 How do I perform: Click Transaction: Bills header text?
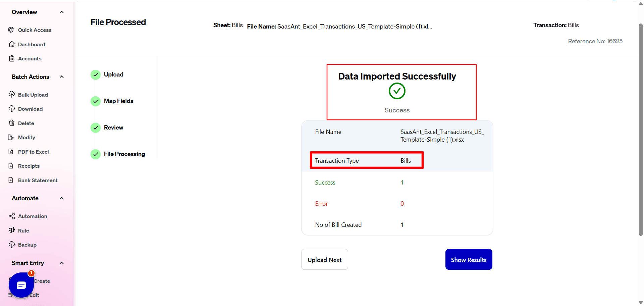point(556,25)
